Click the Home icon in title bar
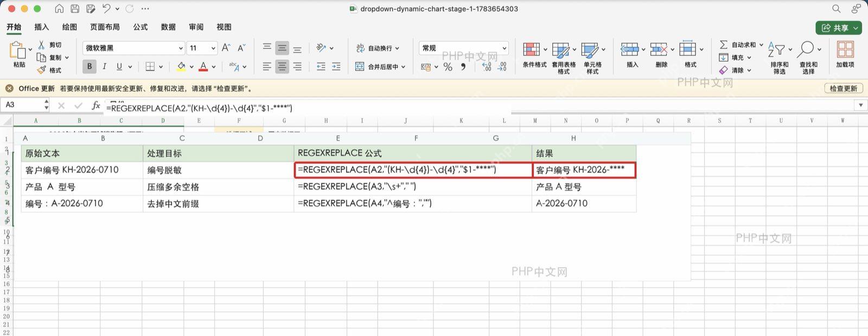Image resolution: width=868 pixels, height=336 pixels. click(x=60, y=9)
